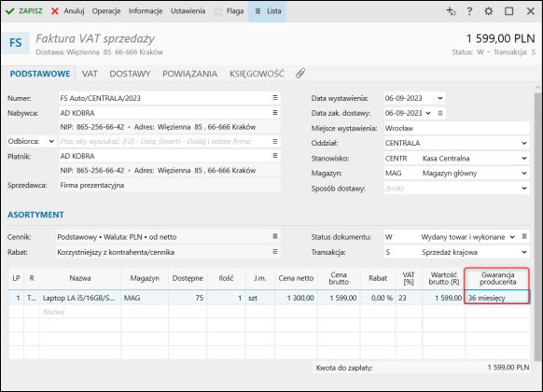Open the list icon in Płatnik field
The image size is (543, 392).
coord(275,156)
